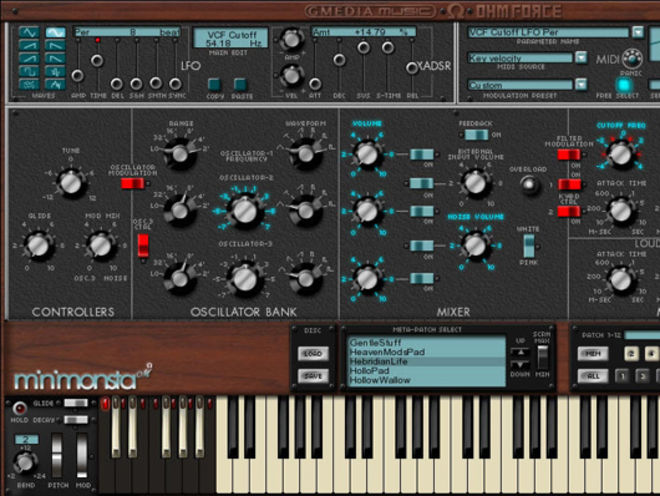Click the MIDI PANIC knob
The image size is (660, 496).
(632, 59)
